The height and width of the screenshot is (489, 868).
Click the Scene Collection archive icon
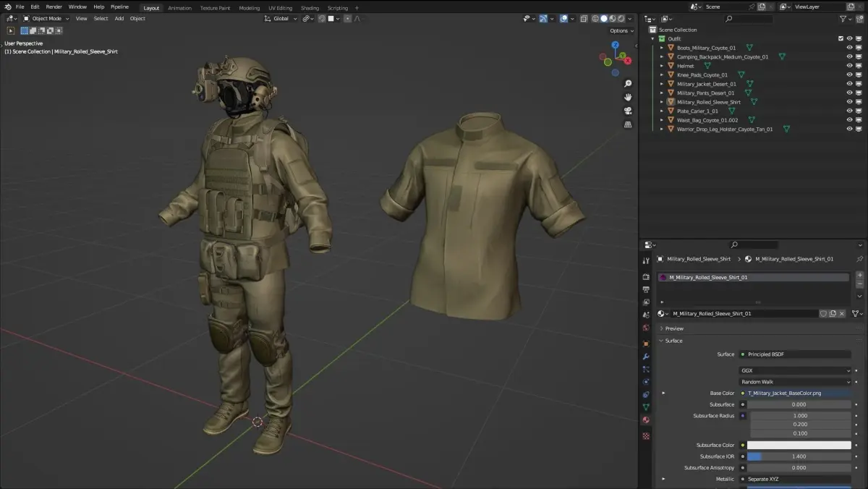click(x=653, y=30)
